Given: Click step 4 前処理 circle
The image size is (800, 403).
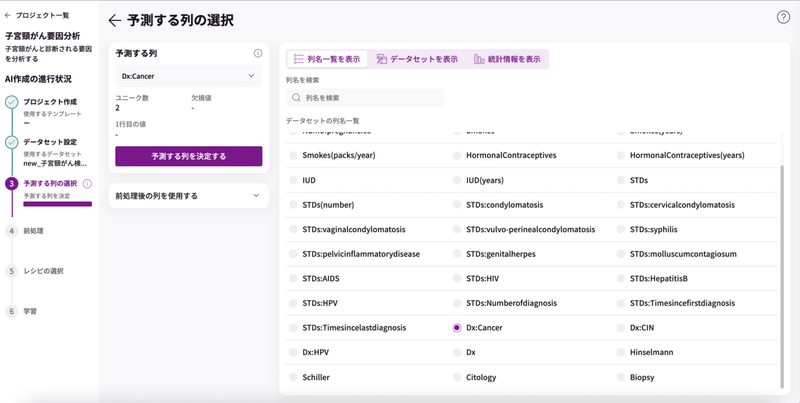Looking at the screenshot, I should (12, 231).
